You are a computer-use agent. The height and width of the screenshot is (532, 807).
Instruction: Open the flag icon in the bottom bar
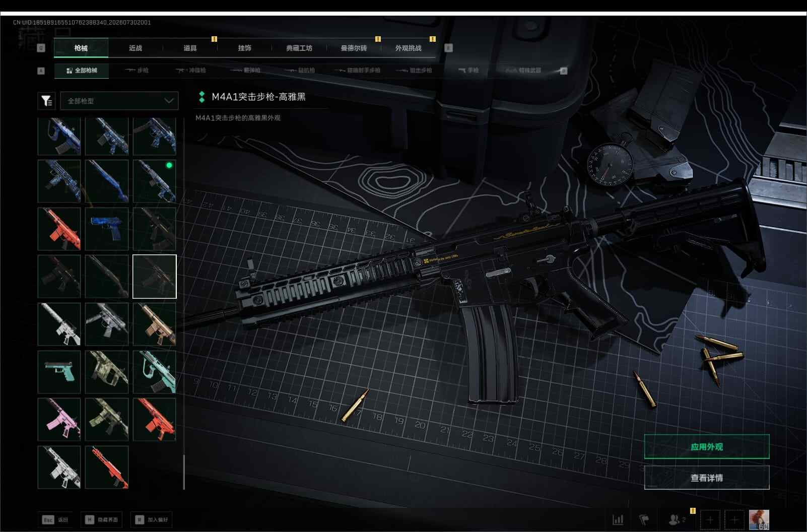pyautogui.click(x=644, y=519)
